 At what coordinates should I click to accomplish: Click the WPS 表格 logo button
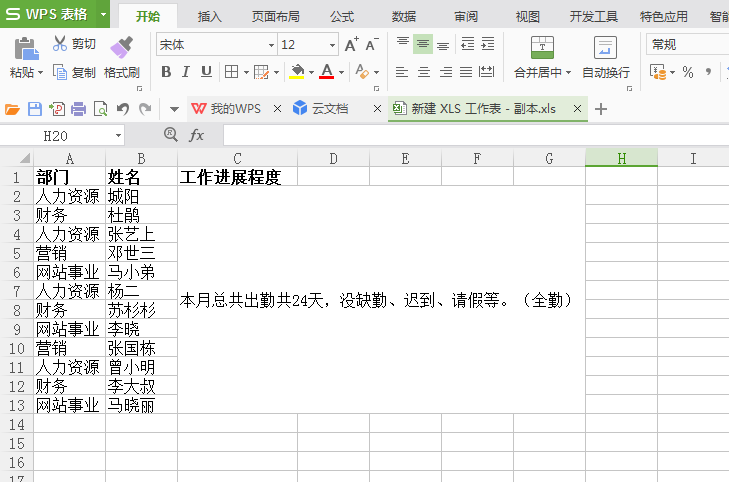48,14
